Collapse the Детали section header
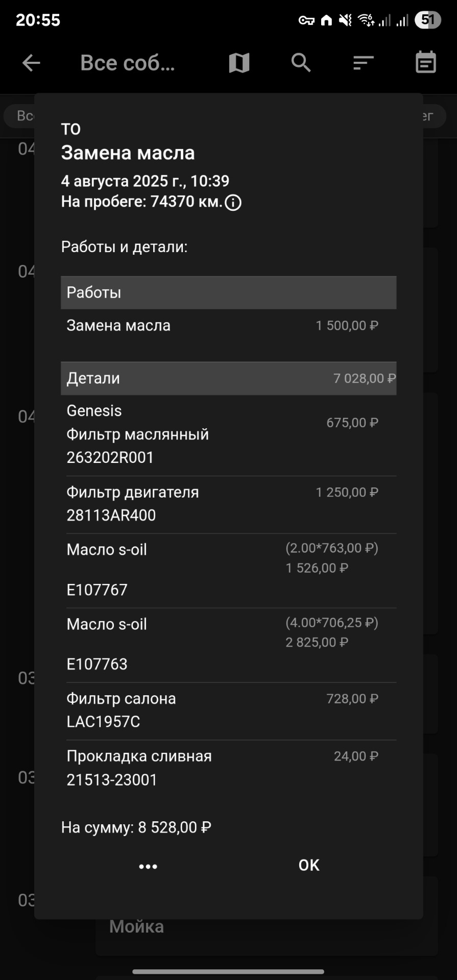 point(228,378)
